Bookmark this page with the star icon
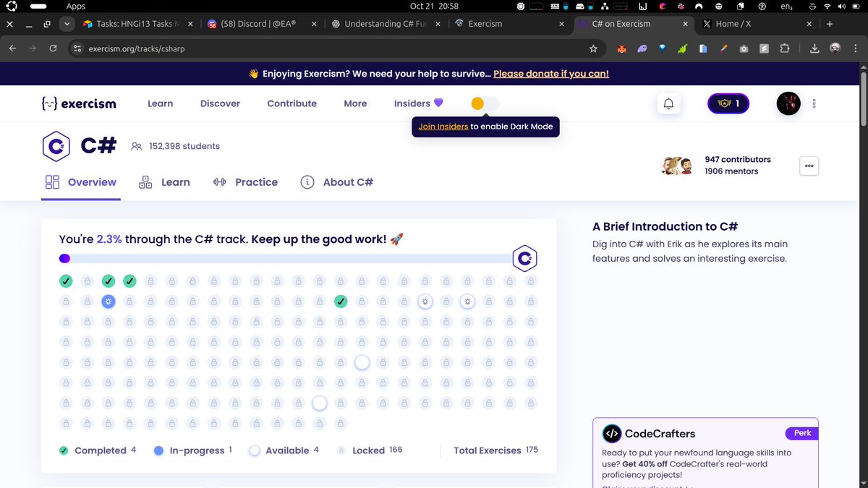 (x=593, y=48)
